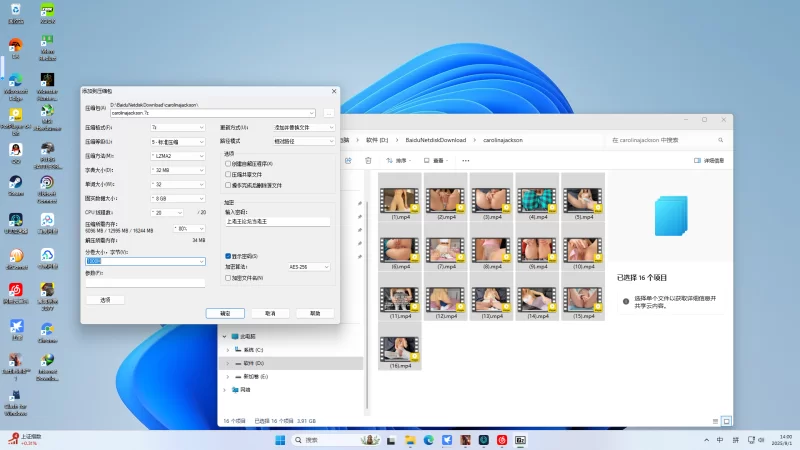This screenshot has width=800, height=450.
Task: Launch Steam from the desktop shortcut
Action: pos(16,186)
